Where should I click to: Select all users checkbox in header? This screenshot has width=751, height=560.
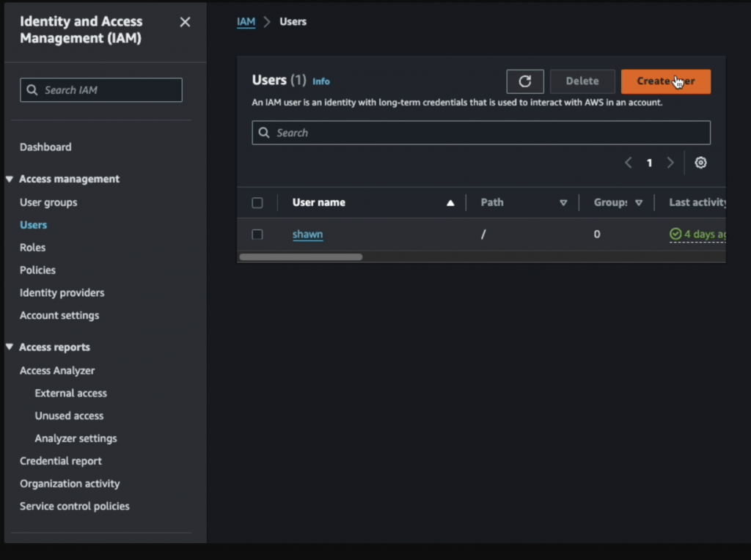point(257,203)
